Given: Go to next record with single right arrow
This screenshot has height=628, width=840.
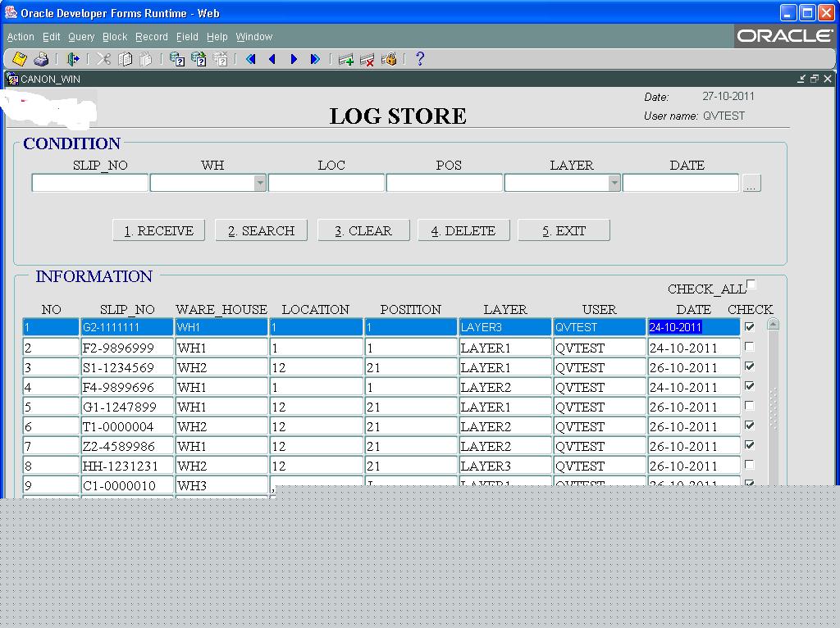Looking at the screenshot, I should tap(294, 59).
